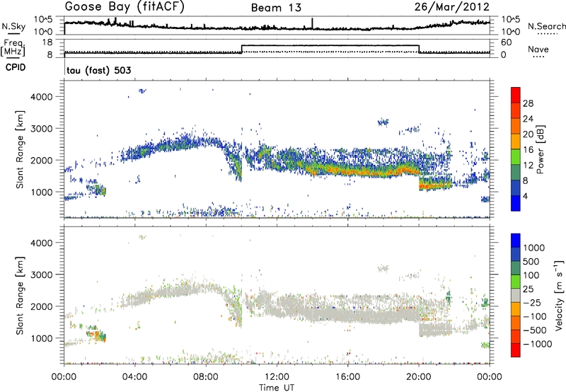566x392 pixels.
Task: Click the "04:00" time tick label
Action: coord(135,377)
